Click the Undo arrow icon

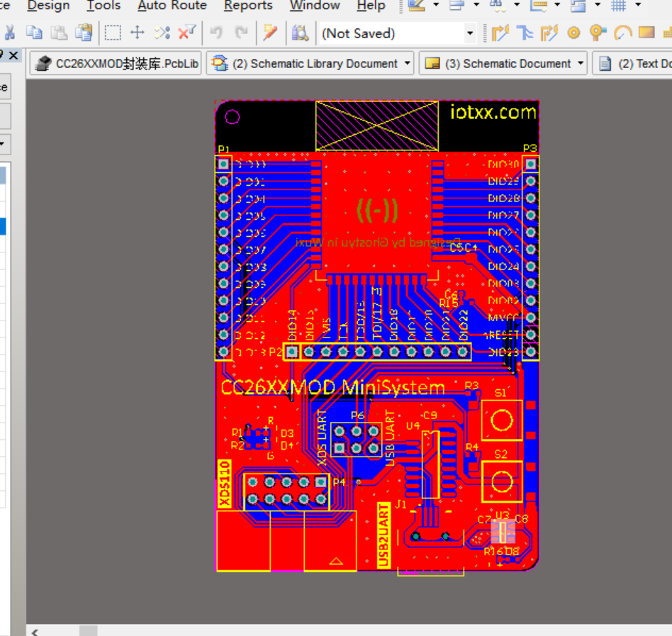click(x=216, y=33)
